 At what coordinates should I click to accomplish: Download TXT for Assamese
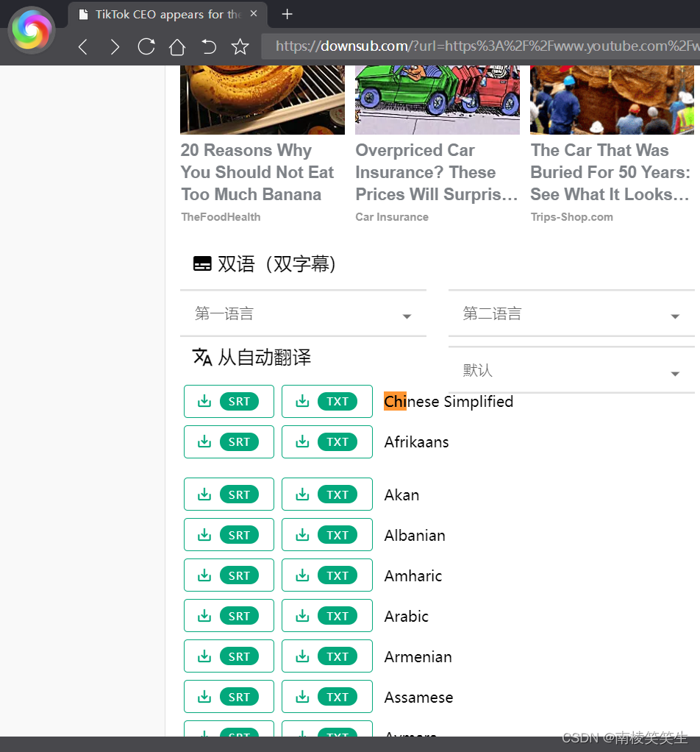pyautogui.click(x=327, y=697)
